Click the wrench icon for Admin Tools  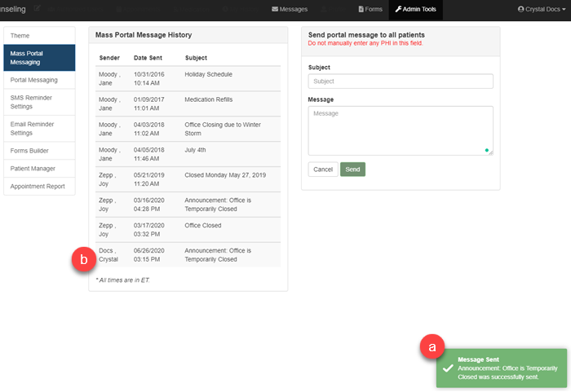[398, 9]
